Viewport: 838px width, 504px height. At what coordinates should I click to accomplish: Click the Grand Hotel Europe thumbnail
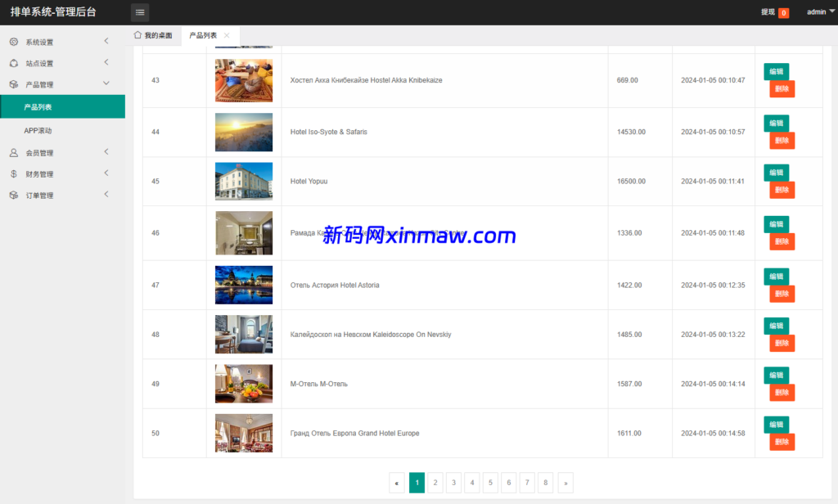coord(243,433)
